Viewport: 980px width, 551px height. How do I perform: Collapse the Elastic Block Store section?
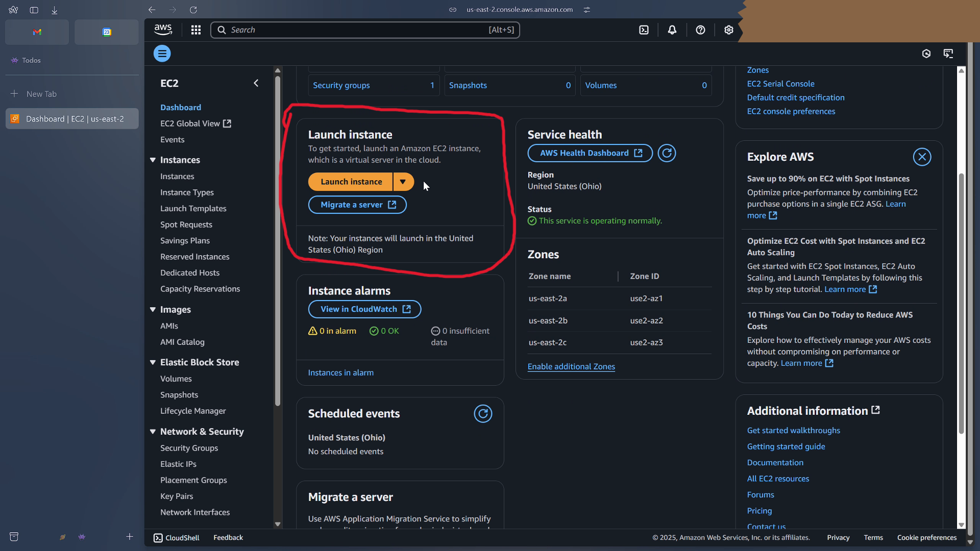click(x=153, y=362)
